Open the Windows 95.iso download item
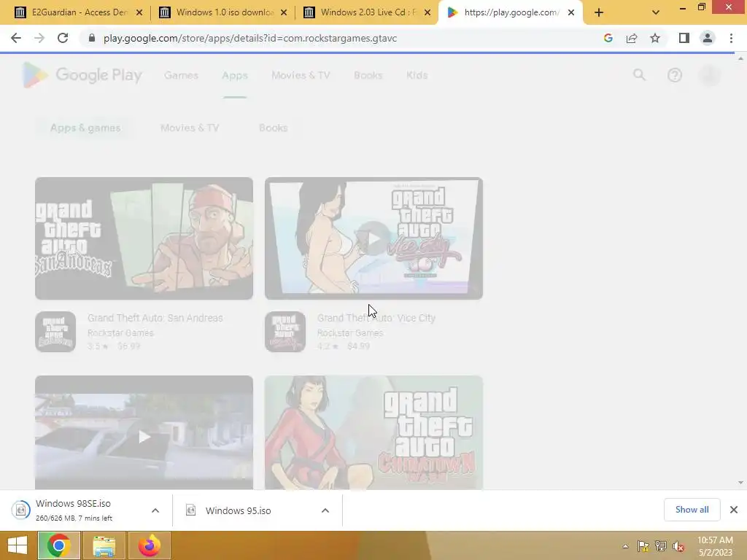 (x=239, y=510)
